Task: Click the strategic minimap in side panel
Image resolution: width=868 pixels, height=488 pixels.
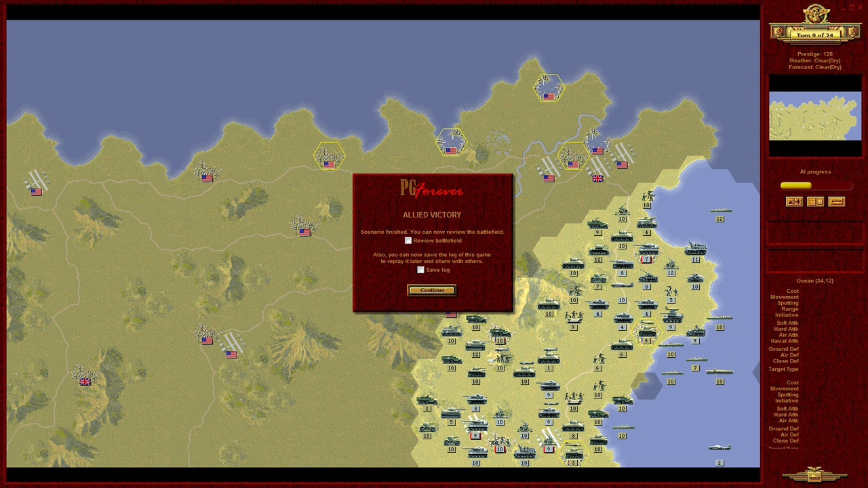Action: [x=815, y=117]
